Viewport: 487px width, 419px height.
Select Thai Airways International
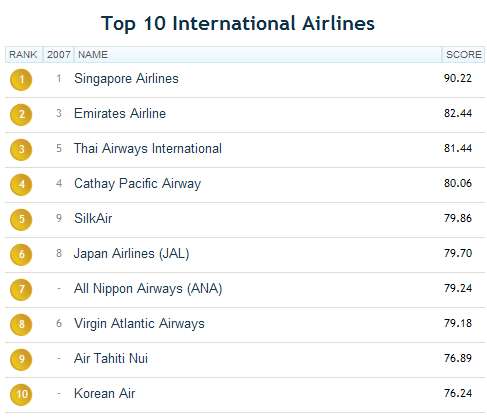[x=148, y=149]
